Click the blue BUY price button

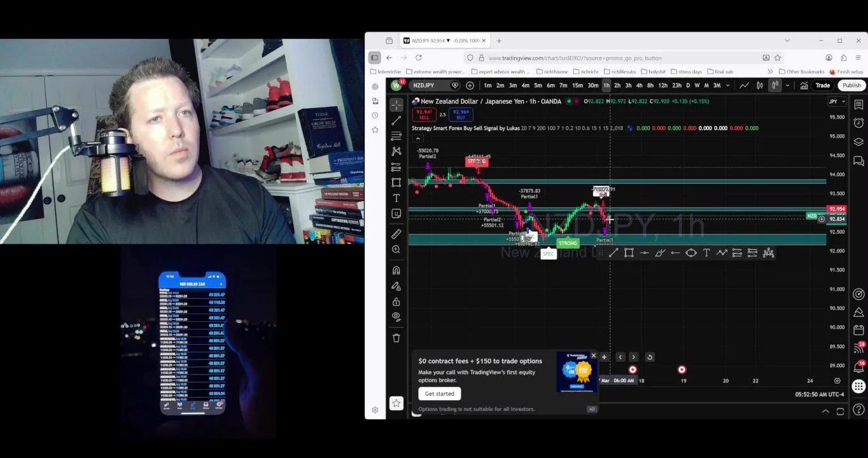point(461,114)
